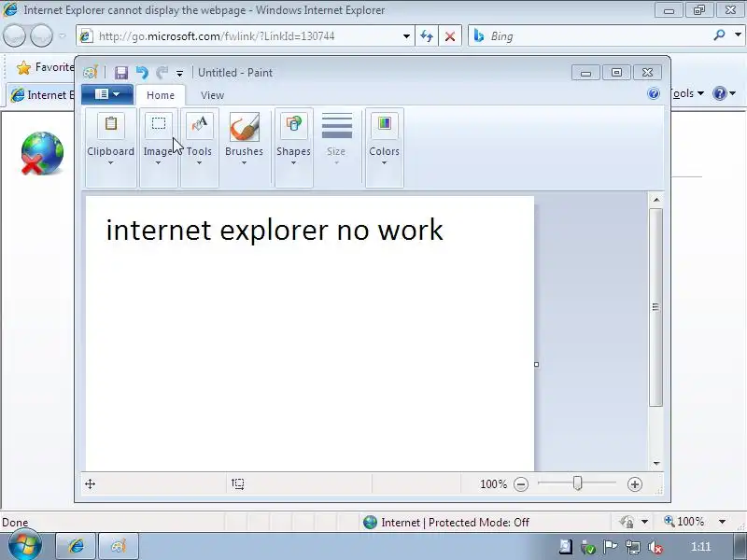Click the network tray icon

633,547
